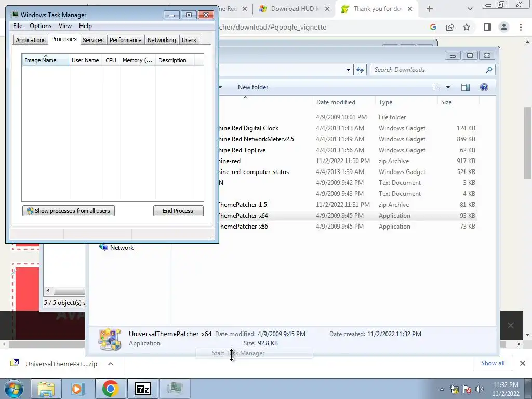Change view using Explorer view icon

[x=436, y=87]
